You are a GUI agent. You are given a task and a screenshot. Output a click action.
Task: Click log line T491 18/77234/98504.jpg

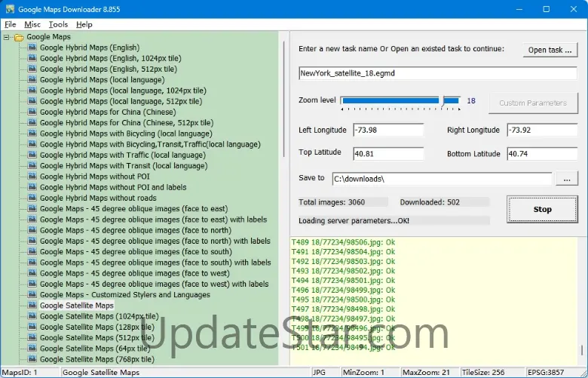tap(343, 252)
